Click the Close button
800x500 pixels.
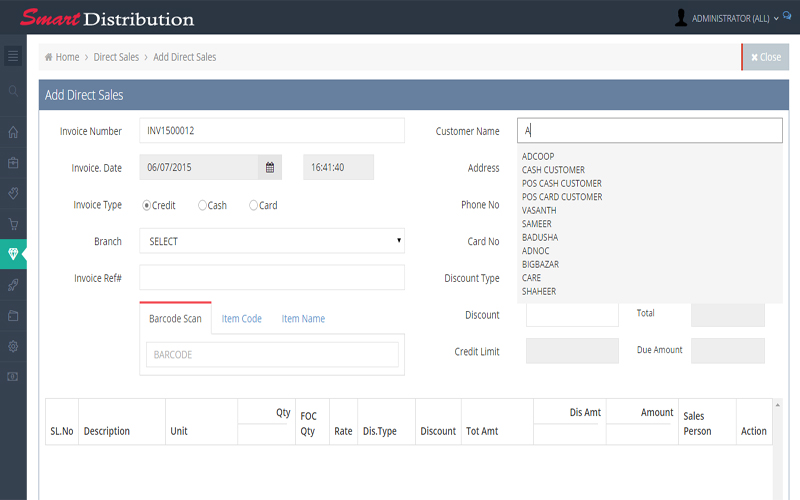(x=766, y=57)
